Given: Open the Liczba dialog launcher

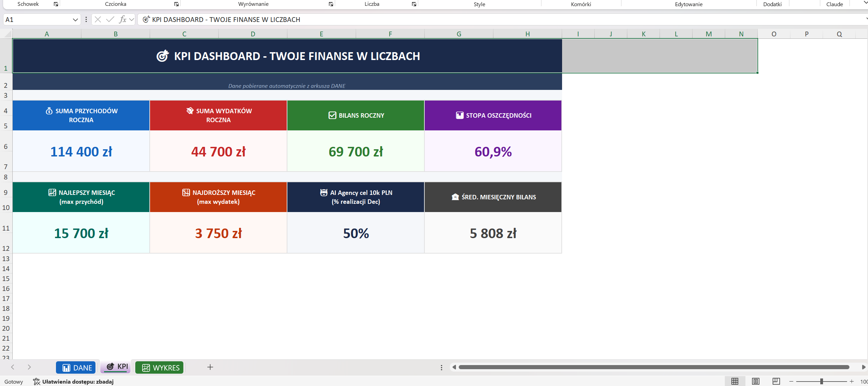Looking at the screenshot, I should pos(414,4).
